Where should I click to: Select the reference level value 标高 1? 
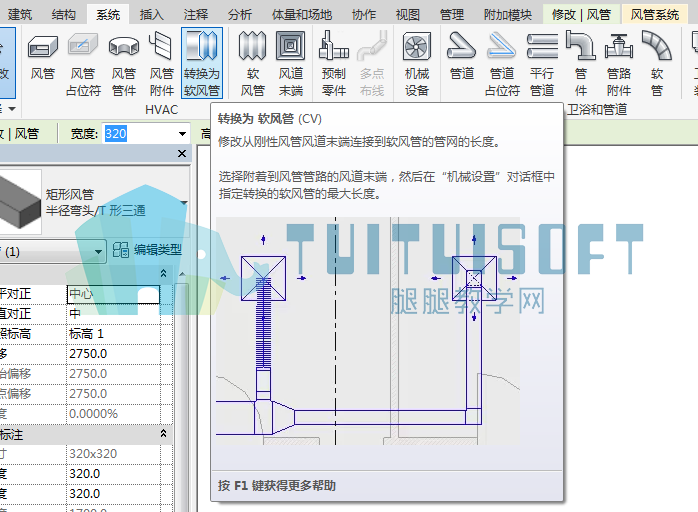click(113, 334)
